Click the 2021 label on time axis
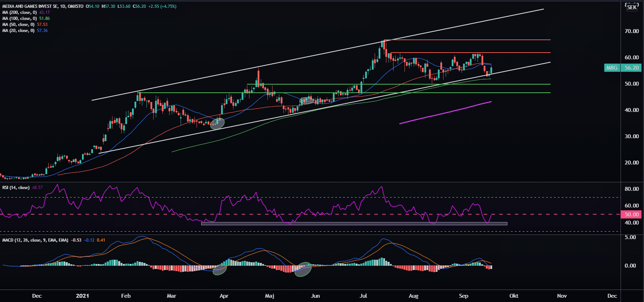 [x=83, y=296]
